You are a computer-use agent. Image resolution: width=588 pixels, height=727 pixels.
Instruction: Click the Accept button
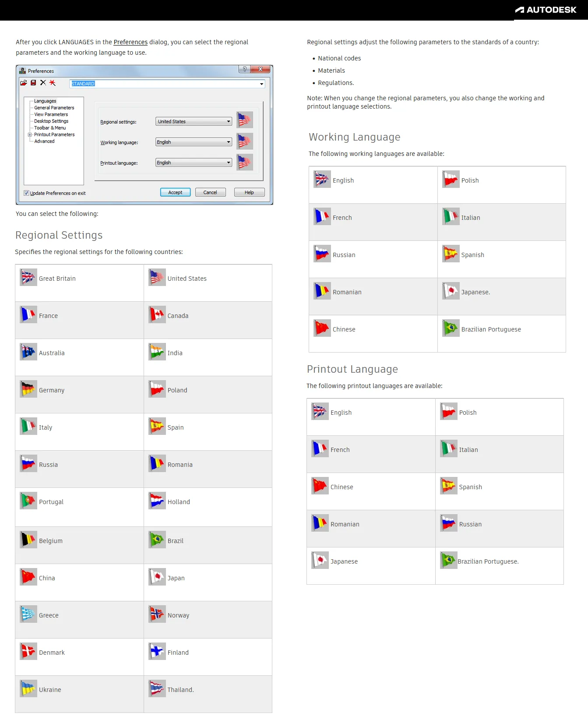click(175, 192)
